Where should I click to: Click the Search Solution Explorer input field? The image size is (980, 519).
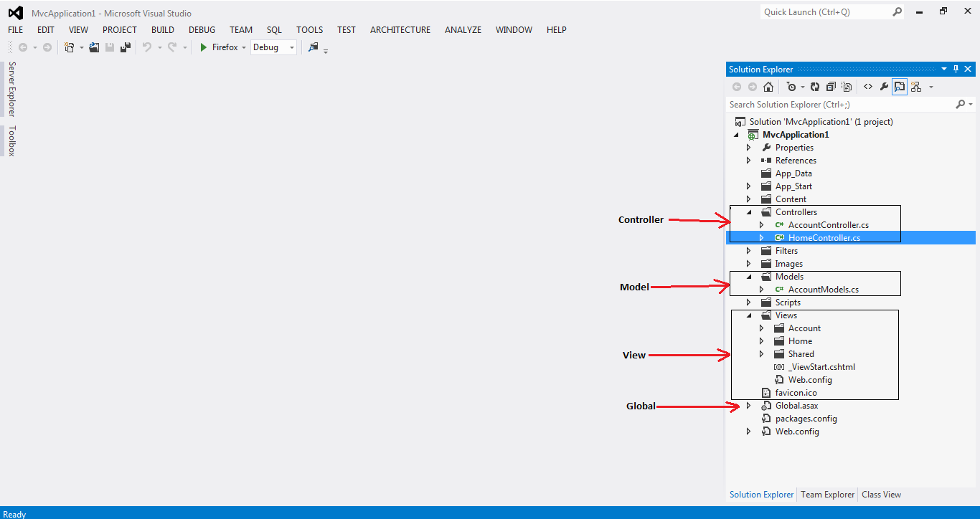point(825,104)
